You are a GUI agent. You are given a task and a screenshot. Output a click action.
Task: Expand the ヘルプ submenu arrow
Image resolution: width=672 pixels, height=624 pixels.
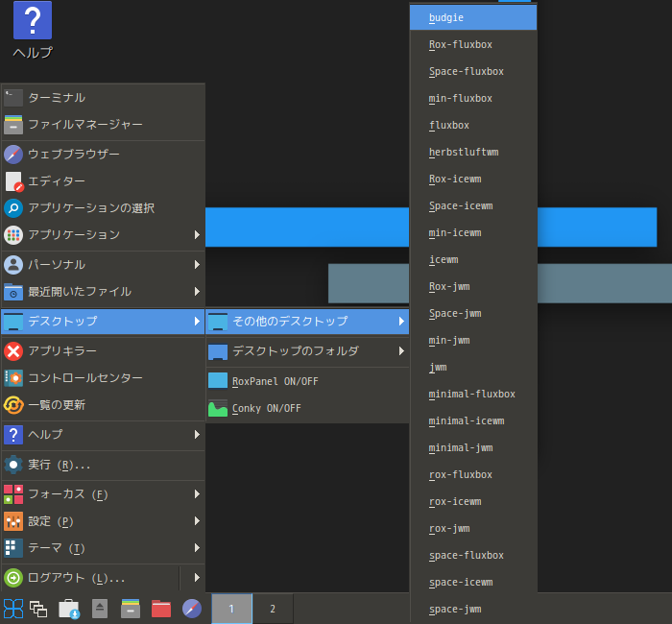coord(197,435)
